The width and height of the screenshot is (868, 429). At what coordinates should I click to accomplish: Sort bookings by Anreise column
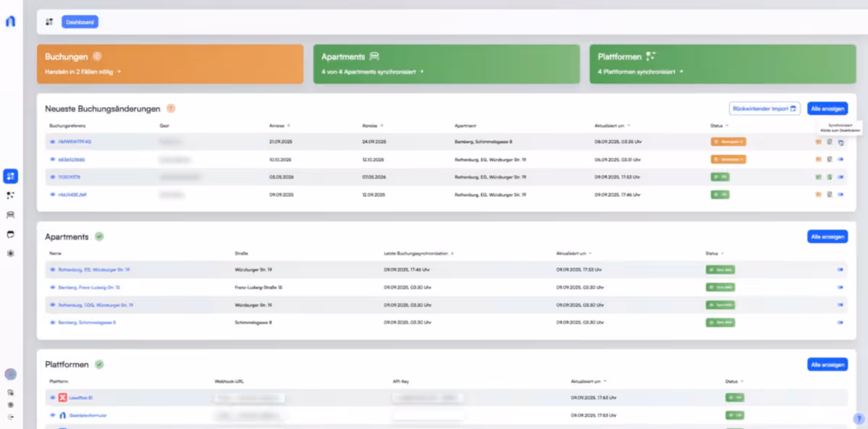(279, 126)
